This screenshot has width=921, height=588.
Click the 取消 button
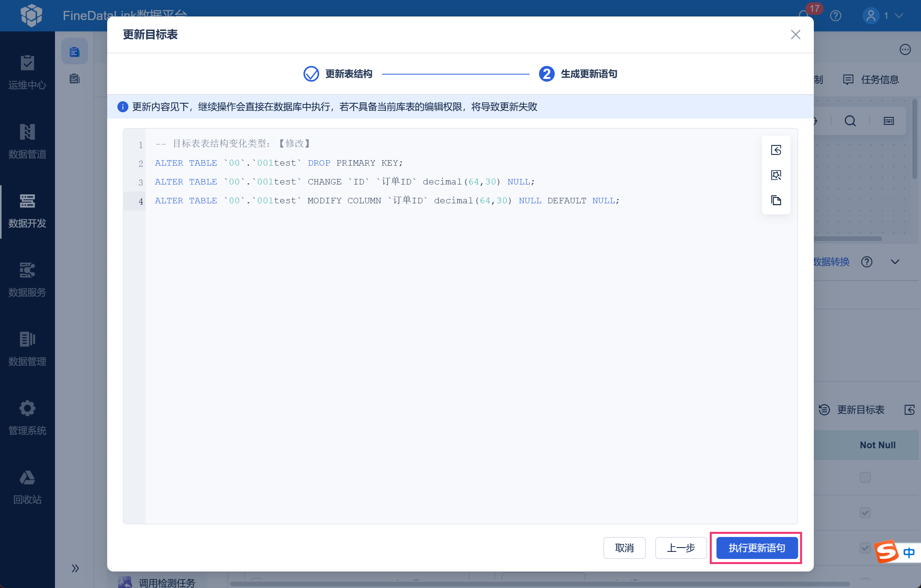(625, 548)
